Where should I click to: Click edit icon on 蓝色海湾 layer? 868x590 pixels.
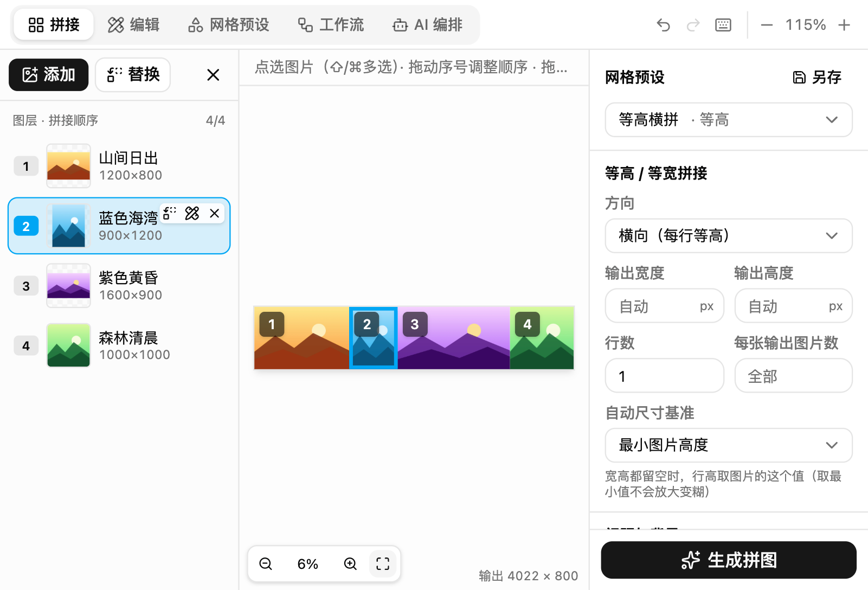(192, 213)
